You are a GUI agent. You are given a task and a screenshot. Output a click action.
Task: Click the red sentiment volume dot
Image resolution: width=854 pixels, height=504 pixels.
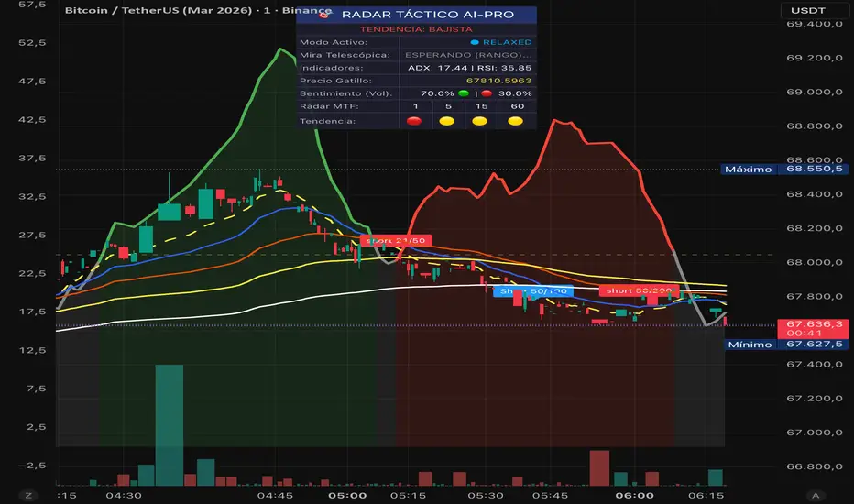point(487,93)
